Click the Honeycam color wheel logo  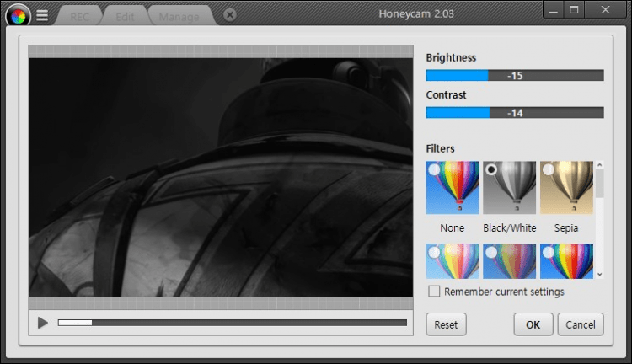17,15
